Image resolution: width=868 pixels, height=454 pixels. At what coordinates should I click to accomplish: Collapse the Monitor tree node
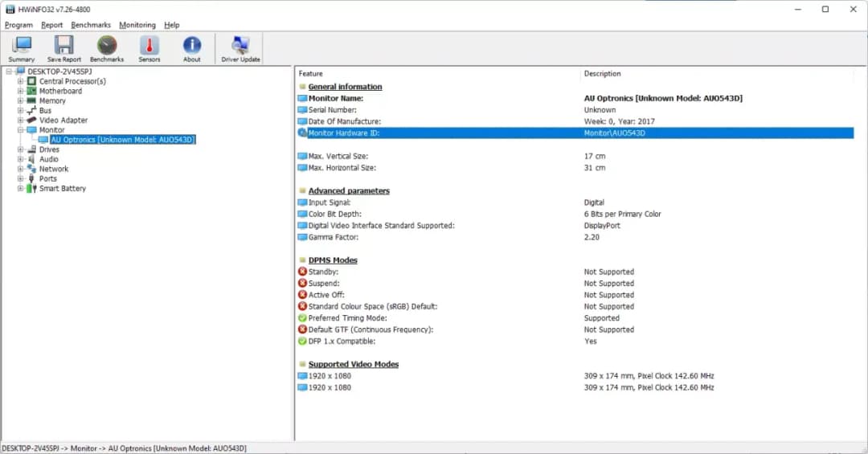21,130
